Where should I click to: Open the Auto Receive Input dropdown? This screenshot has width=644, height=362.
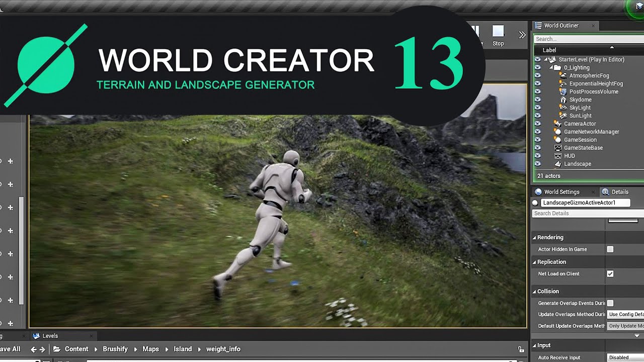(x=625, y=357)
